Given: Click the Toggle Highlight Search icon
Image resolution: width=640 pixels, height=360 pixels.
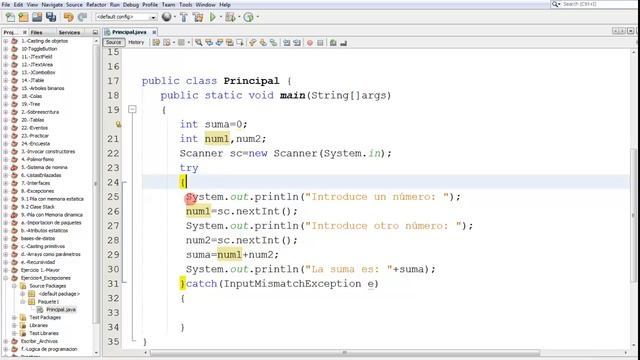Looking at the screenshot, I should [x=230, y=42].
